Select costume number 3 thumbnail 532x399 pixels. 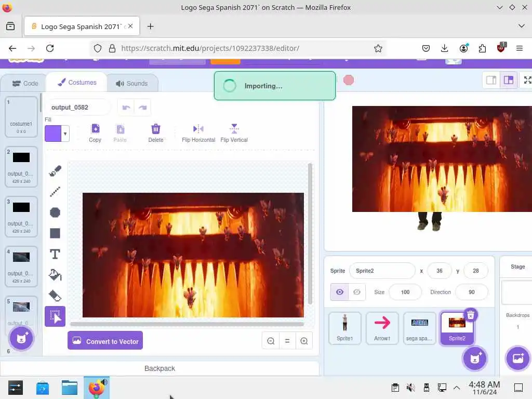[21, 217]
